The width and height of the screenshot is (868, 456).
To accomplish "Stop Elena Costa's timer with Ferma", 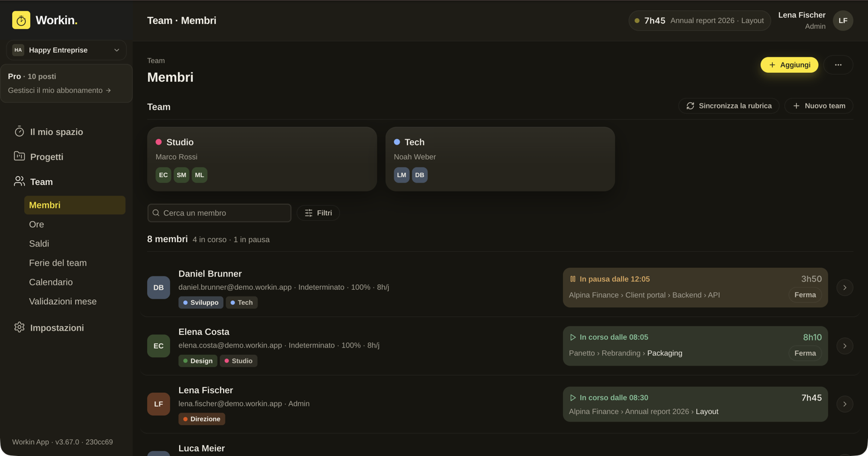I will tap(805, 354).
